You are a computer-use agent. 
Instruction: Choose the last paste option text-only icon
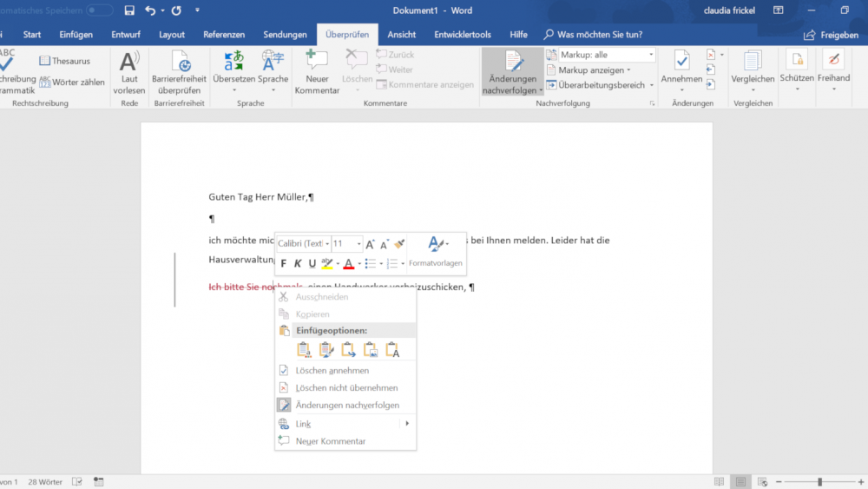(392, 349)
